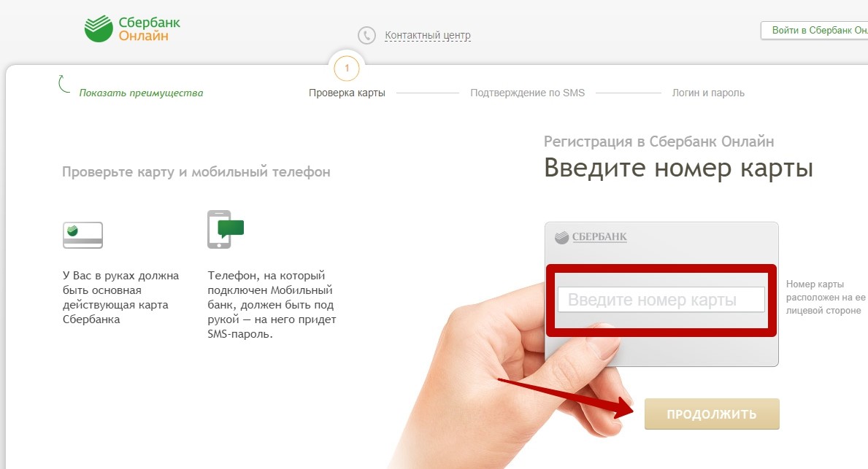Click the curved arrow icon near Показать преимущества
Screen dimensions: 868x469
tap(64, 84)
